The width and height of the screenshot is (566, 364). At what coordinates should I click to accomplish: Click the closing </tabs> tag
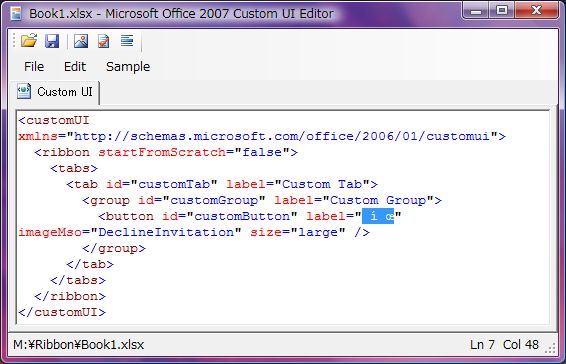coord(78,280)
